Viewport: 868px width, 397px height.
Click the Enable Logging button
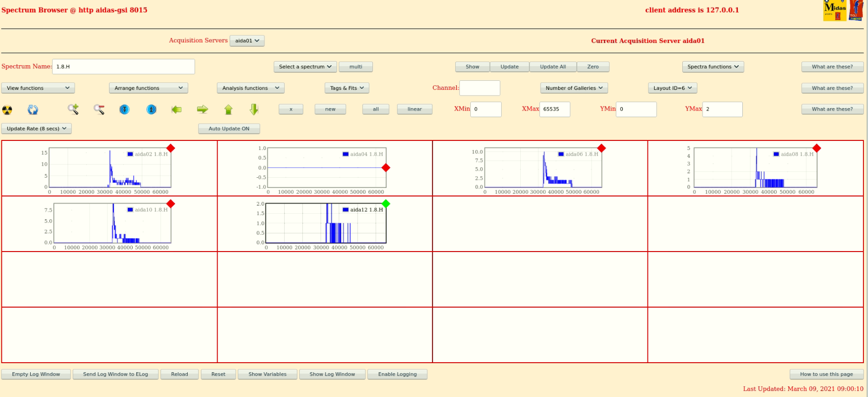tap(397, 374)
